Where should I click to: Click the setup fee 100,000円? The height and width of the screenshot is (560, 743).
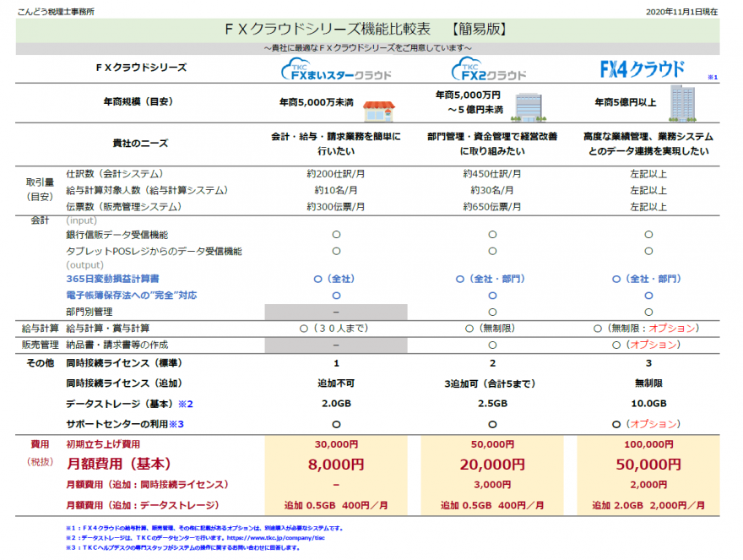tap(648, 444)
